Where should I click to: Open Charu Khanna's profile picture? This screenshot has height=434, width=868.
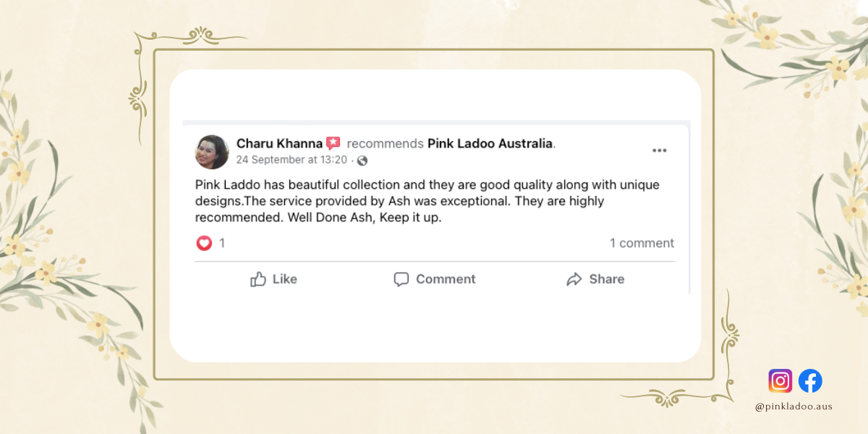(212, 152)
